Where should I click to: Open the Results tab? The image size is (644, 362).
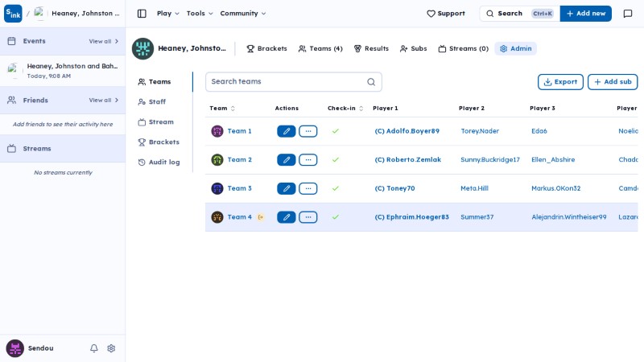click(371, 49)
